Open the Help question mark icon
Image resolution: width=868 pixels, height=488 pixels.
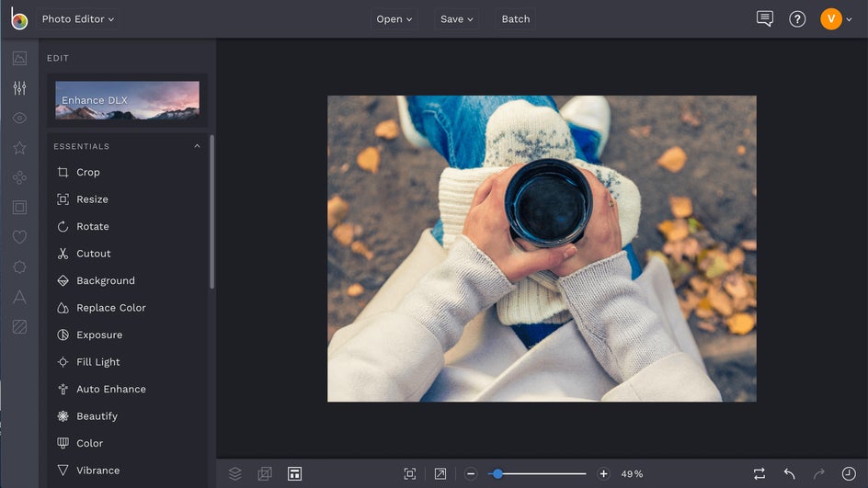[x=797, y=18]
